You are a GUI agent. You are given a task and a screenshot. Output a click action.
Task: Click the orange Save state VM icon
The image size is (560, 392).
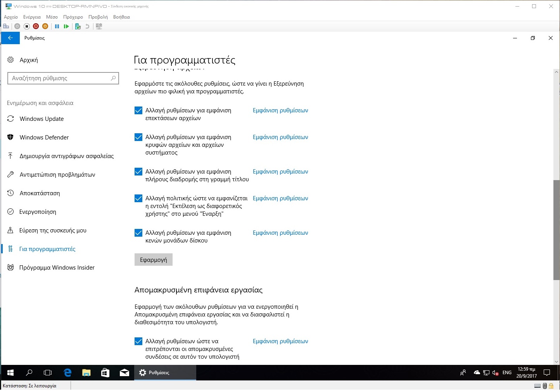[x=45, y=26]
